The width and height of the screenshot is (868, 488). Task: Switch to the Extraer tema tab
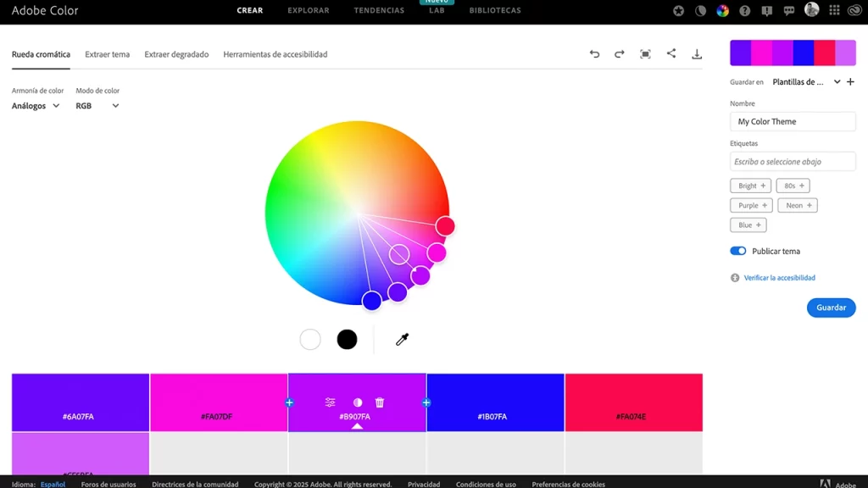click(x=108, y=54)
